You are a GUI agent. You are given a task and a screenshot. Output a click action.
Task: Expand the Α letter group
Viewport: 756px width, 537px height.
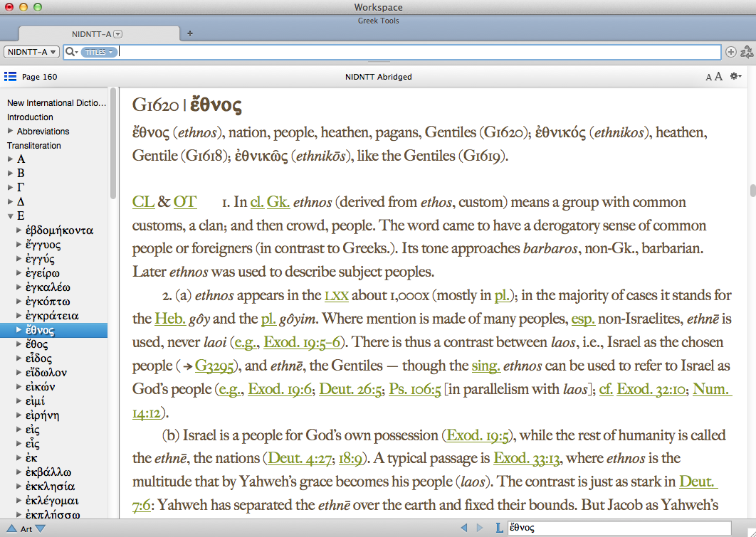pos(10,159)
